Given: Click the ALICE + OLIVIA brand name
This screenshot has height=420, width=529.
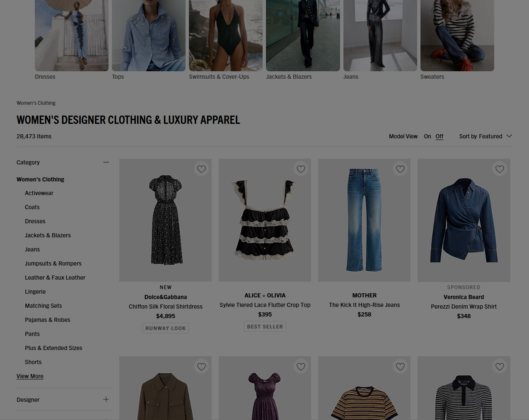Looking at the screenshot, I should click(x=265, y=295).
